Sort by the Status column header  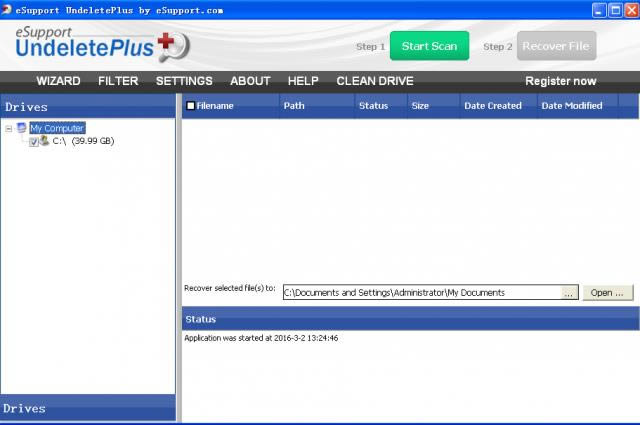click(x=380, y=106)
